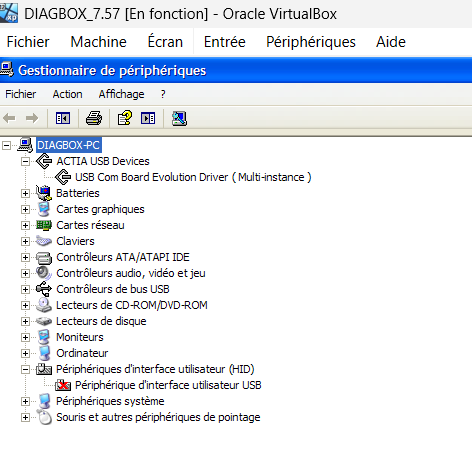Screen dimensions: 472x465
Task: Click the Contrôleurs audio, vidéo et jeu icon
Action: point(44,273)
